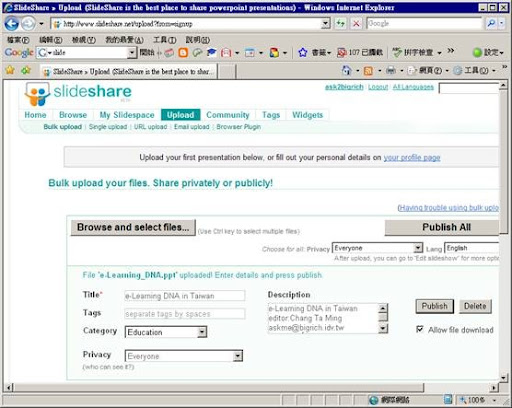This screenshot has width=512, height=408.
Task: Open the recent pages dropdown arrow
Action: pos(41,24)
